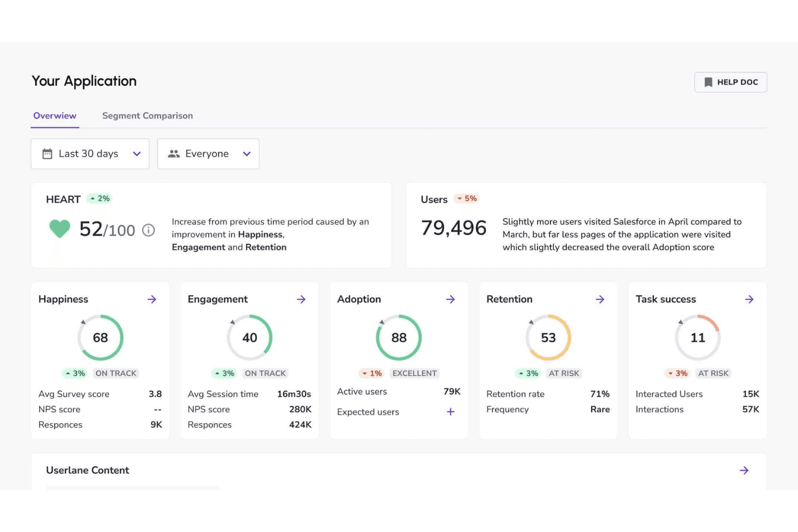Switch to the Segment Comparison tab
Viewport: 798px width, 532px height.
(148, 116)
